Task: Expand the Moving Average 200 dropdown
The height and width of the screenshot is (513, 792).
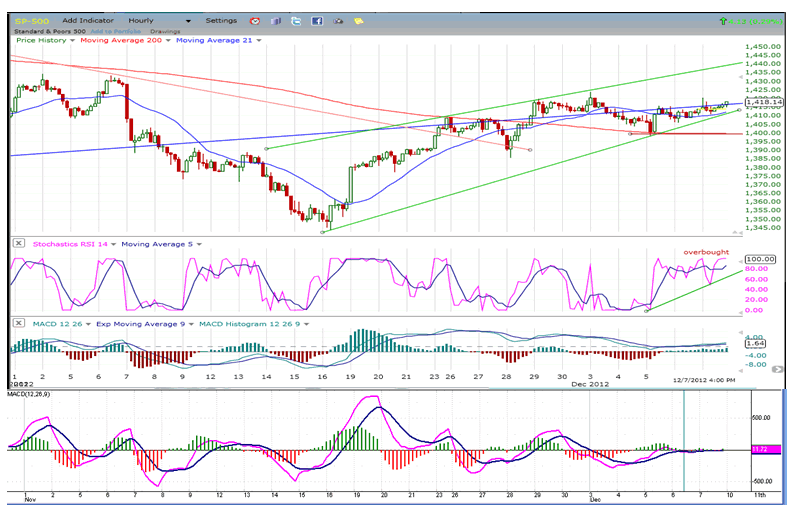Action: pyautogui.click(x=169, y=40)
